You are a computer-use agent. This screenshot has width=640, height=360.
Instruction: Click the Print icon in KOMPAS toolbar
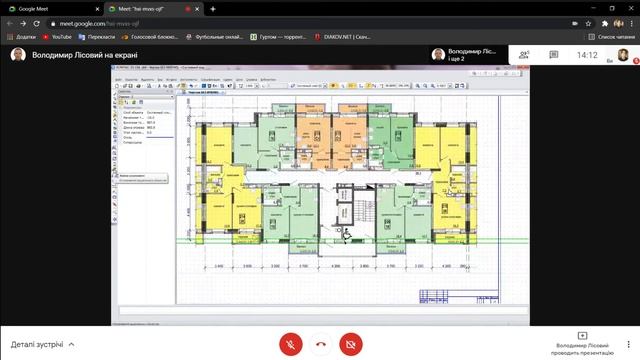pyautogui.click(x=139, y=86)
